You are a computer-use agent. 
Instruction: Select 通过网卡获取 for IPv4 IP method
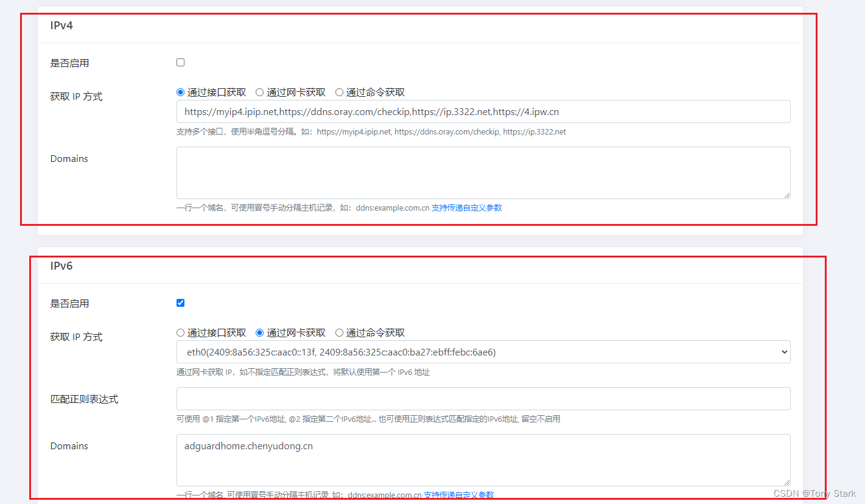tap(259, 92)
